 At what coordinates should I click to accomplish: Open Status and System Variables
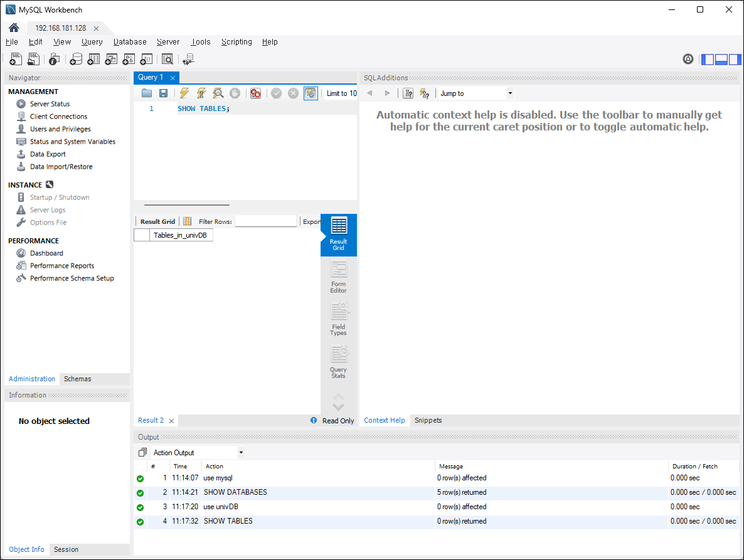pos(73,141)
